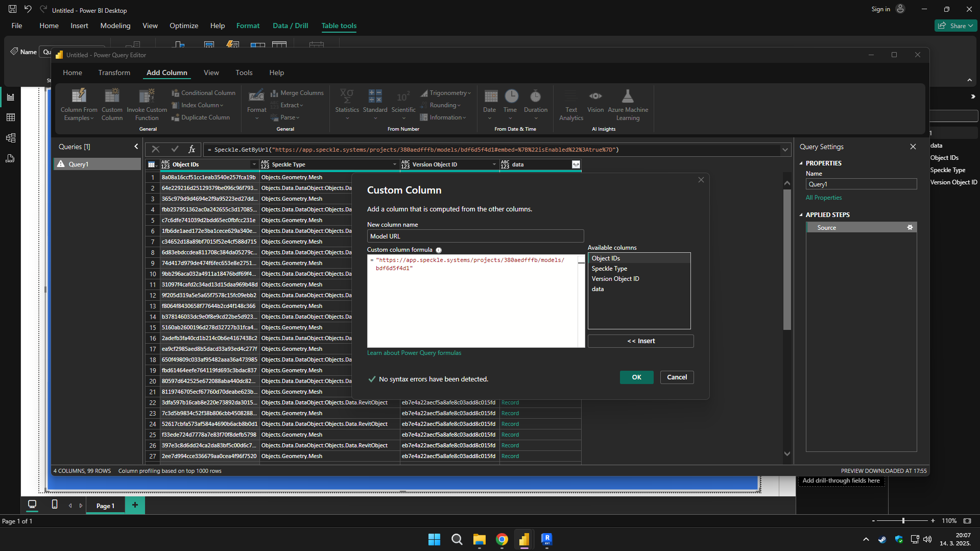Collapse the APPLIED STEPS section
This screenshot has height=551, width=980.
coord(801,215)
